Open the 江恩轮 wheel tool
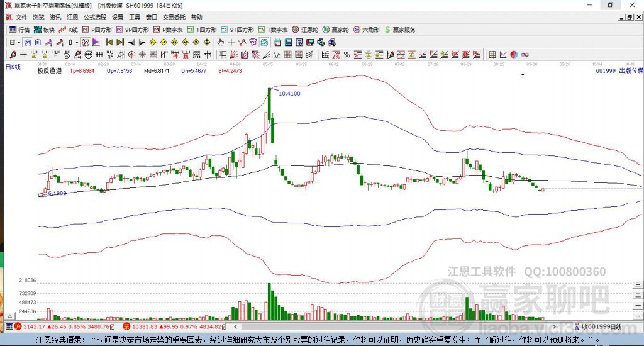The width and height of the screenshot is (644, 346). point(305,30)
